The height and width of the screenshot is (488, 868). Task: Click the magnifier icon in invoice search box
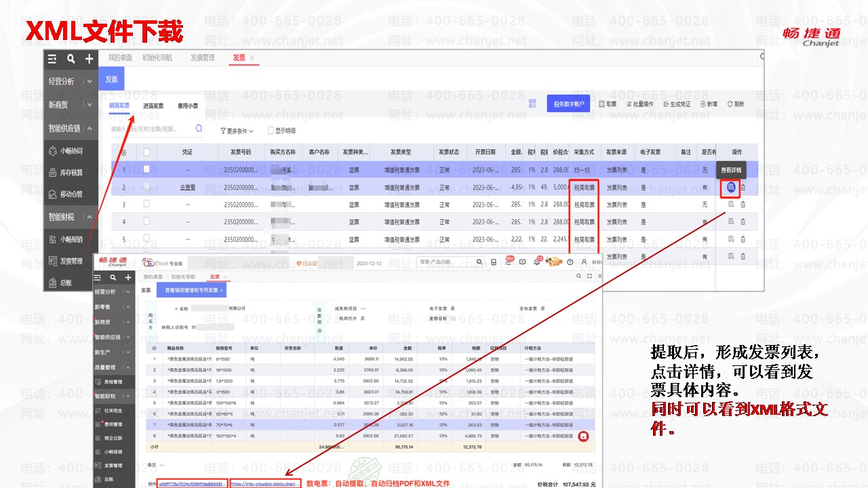pos(199,128)
